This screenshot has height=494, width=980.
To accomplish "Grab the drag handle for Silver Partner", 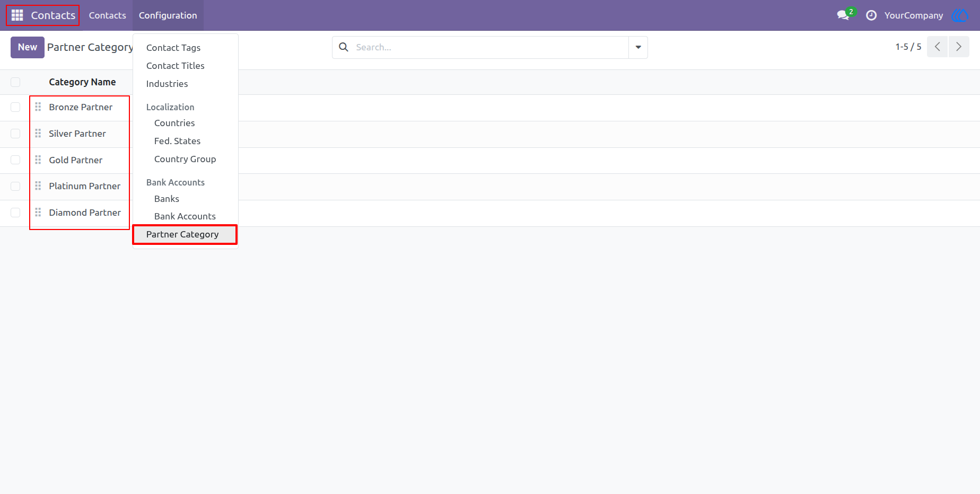I will click(x=38, y=134).
